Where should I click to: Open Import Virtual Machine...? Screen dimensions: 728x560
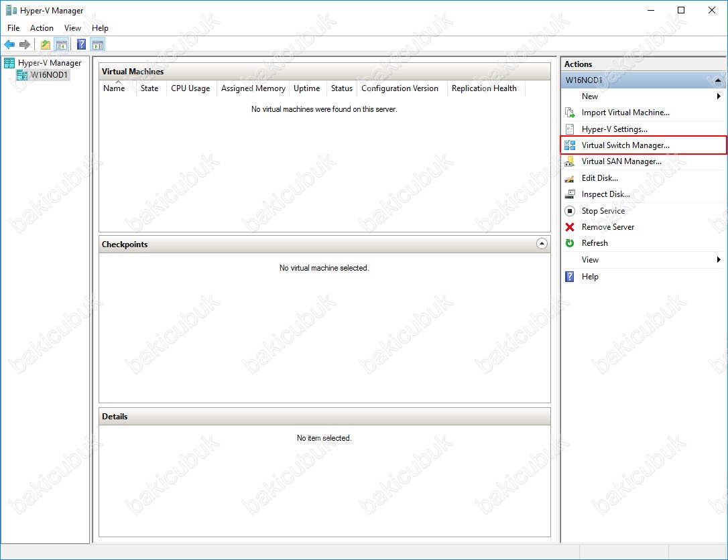(x=625, y=113)
